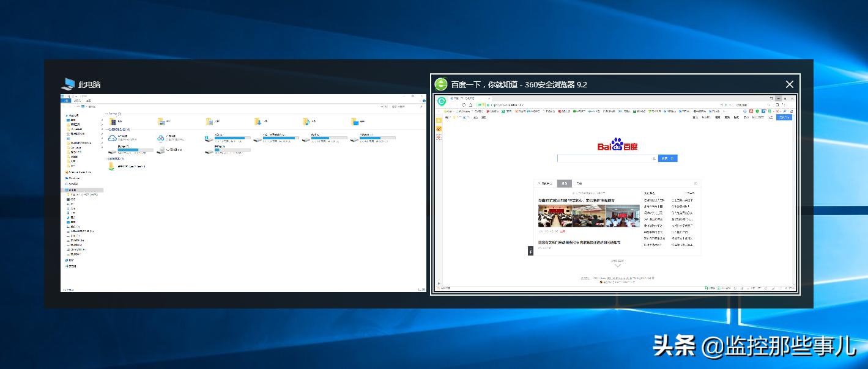Toggle the bookmark star in the address bar
This screenshot has width=868, height=369.
tap(725, 104)
